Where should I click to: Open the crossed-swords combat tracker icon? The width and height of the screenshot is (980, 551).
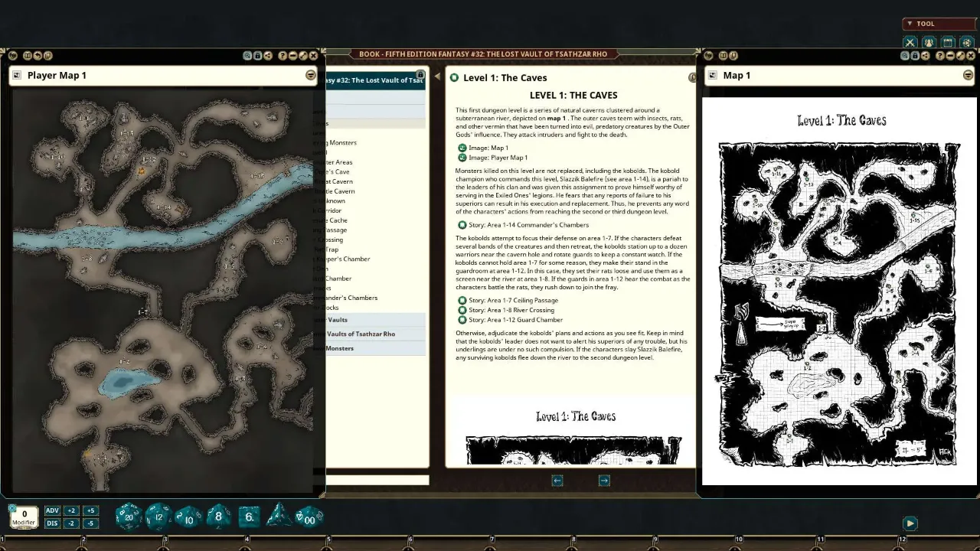point(910,43)
